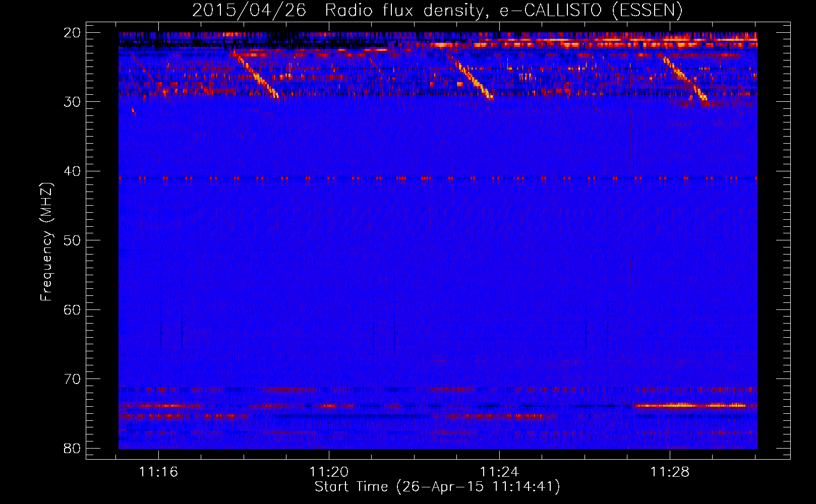816x504 pixels.
Task: Click the '11:24' time tick label
Action: (499, 472)
